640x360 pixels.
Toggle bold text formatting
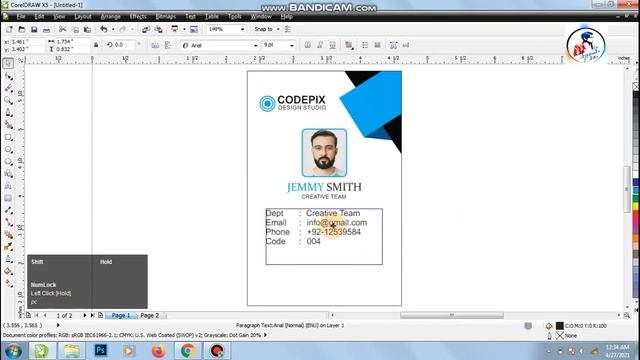(308, 45)
